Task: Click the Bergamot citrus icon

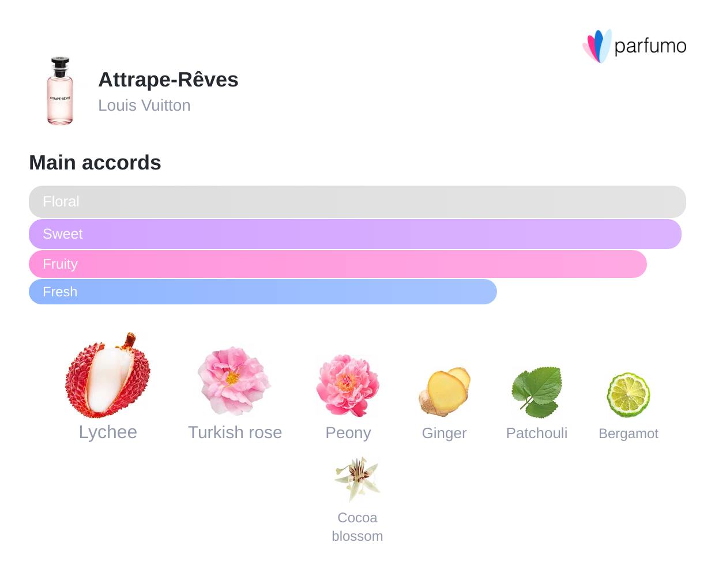Action: (x=629, y=395)
